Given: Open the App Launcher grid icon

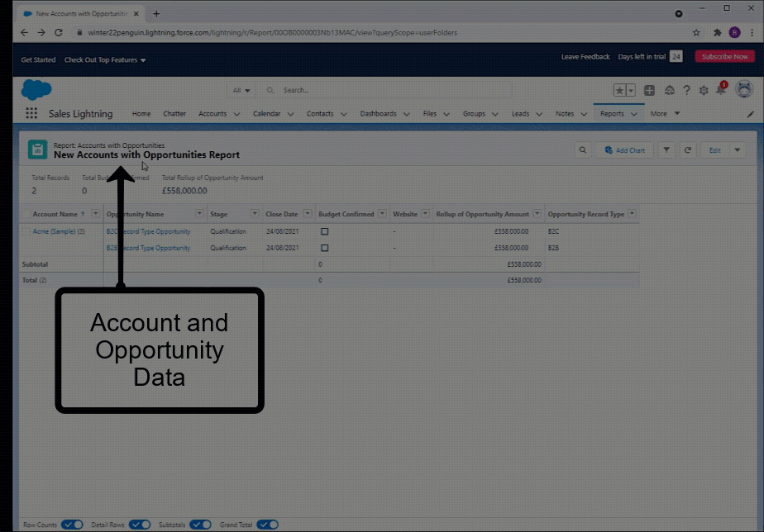Looking at the screenshot, I should click(31, 113).
